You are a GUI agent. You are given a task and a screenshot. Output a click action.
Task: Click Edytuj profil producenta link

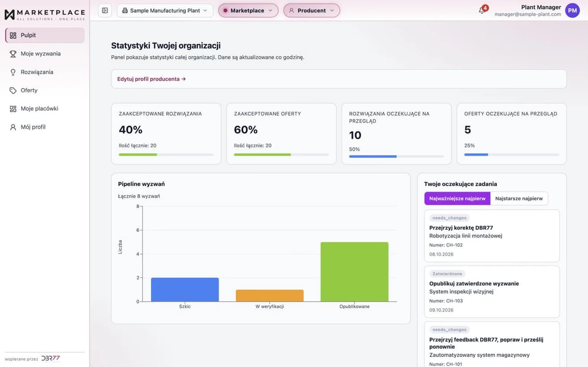tap(151, 79)
